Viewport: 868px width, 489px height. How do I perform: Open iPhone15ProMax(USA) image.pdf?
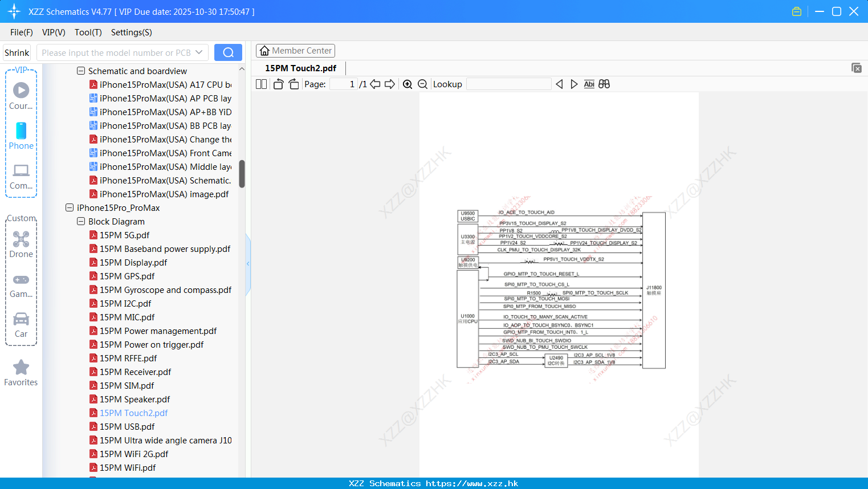coord(164,194)
